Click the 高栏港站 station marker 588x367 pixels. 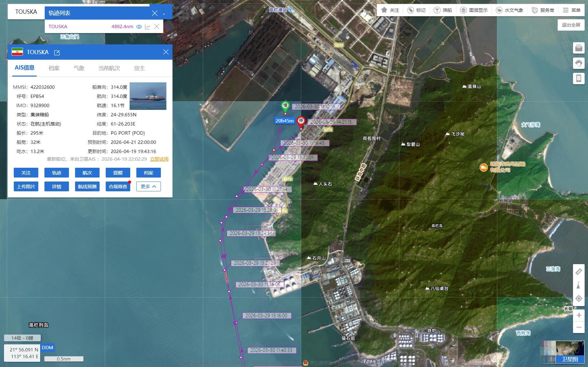click(290, 10)
